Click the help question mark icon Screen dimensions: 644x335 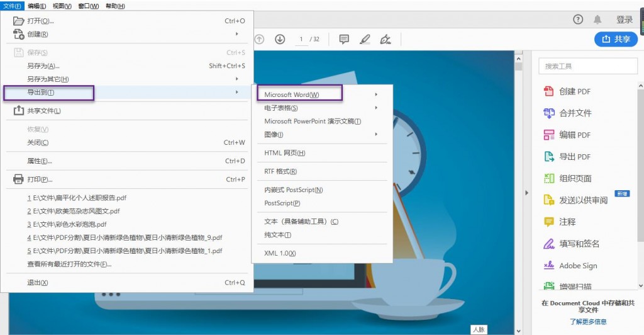coord(578,20)
